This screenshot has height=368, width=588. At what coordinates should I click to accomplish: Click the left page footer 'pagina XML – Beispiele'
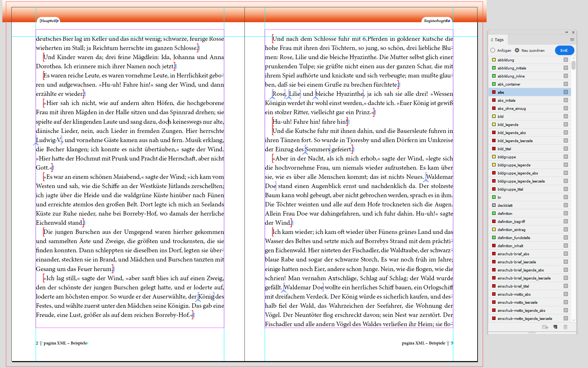[65, 343]
